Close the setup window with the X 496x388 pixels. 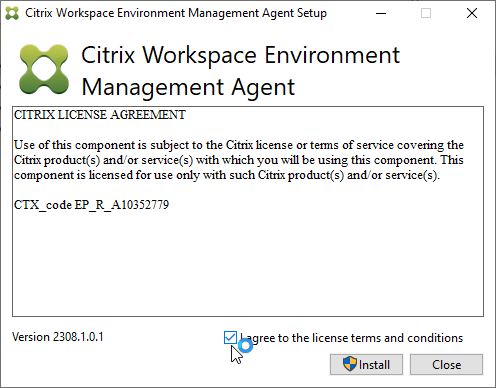pos(472,13)
